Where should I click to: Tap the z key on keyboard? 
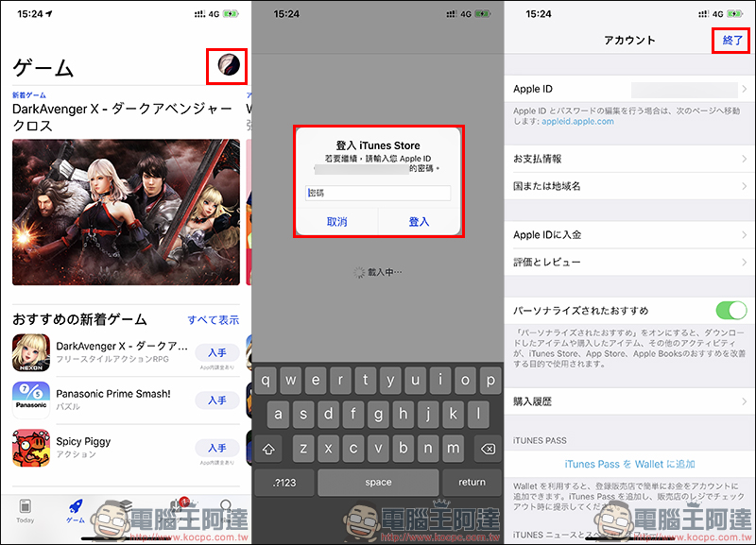303,449
